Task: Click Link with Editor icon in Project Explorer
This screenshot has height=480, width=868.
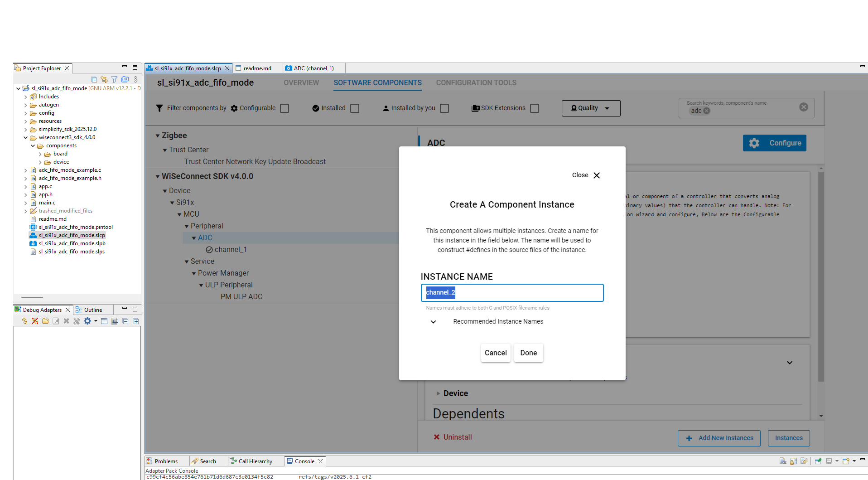Action: 104,79
